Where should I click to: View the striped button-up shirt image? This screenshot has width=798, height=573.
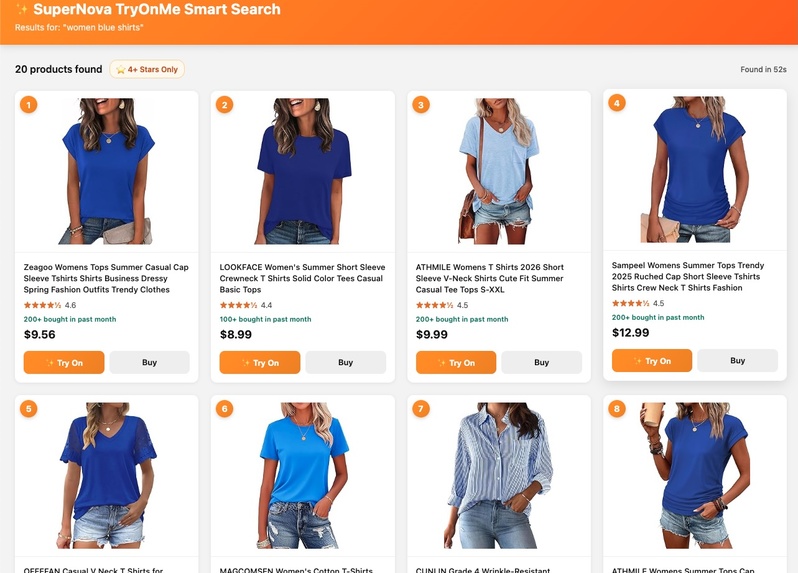pos(499,476)
